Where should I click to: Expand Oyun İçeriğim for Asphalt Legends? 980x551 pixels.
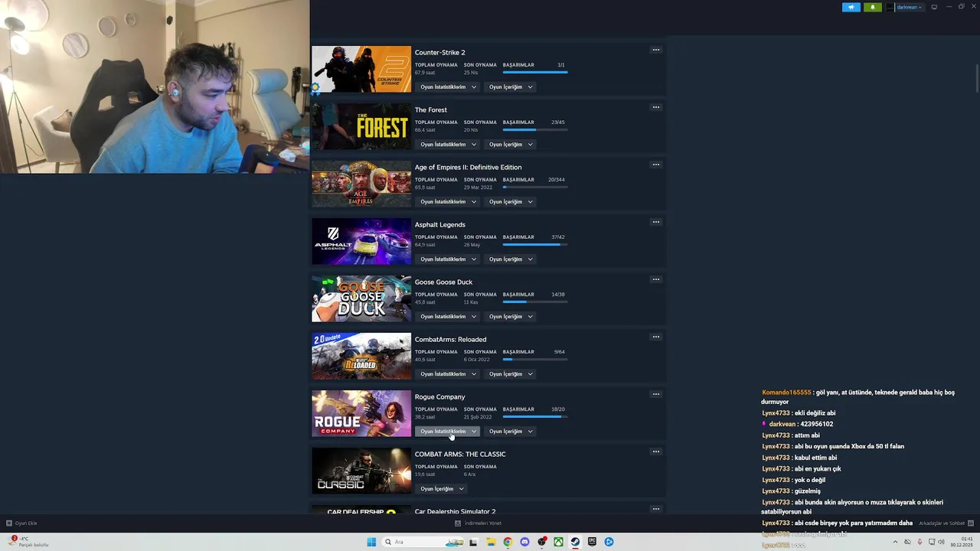pyautogui.click(x=511, y=259)
